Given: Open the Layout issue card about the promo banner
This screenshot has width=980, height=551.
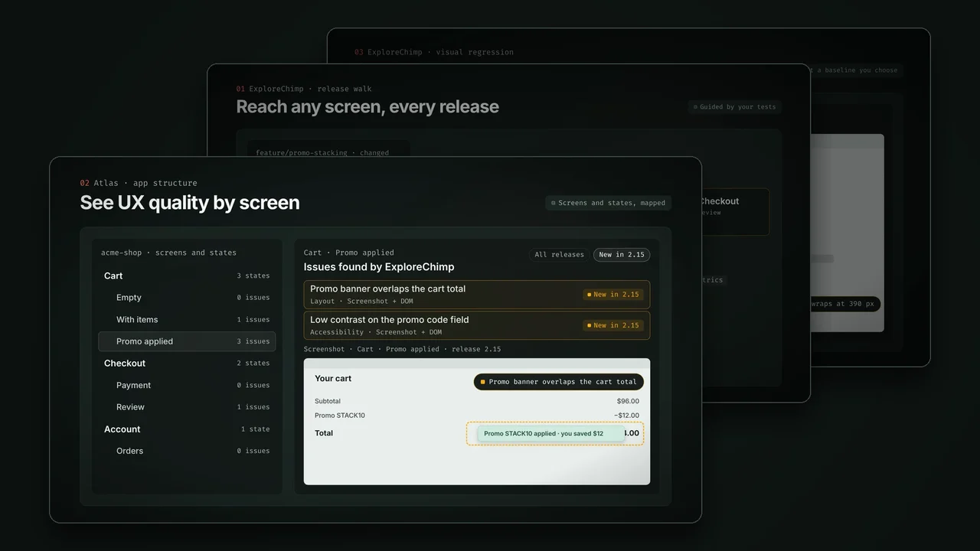Looking at the screenshot, I should tap(477, 295).
